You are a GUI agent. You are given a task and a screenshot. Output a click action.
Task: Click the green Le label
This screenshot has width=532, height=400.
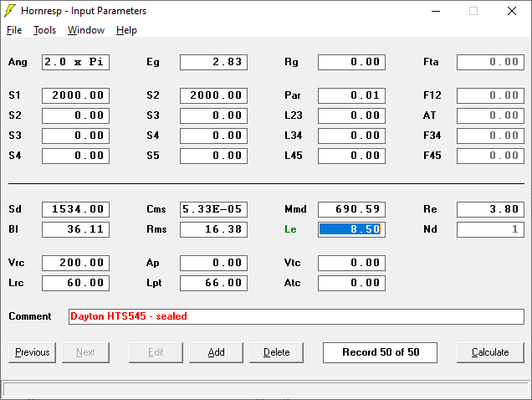(290, 229)
